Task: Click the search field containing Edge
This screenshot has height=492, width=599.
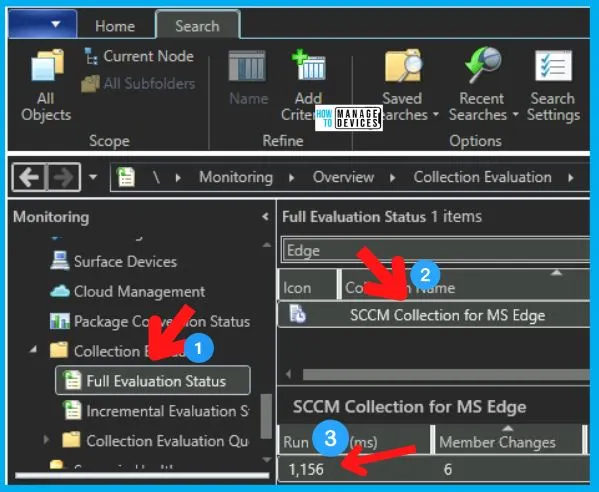Action: [x=435, y=251]
